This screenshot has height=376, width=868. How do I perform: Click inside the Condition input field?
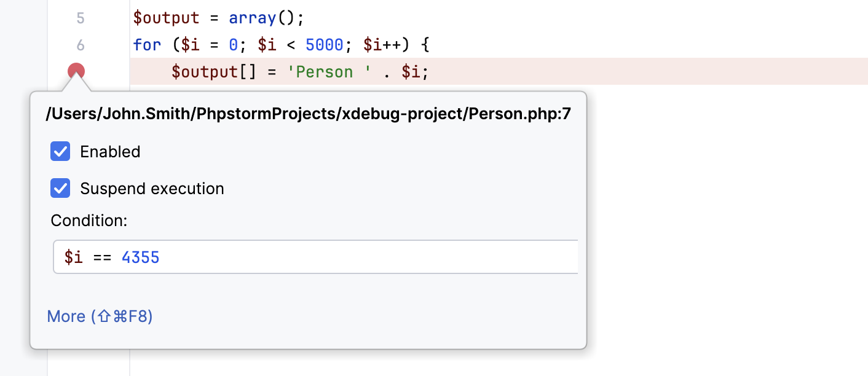coord(307,256)
